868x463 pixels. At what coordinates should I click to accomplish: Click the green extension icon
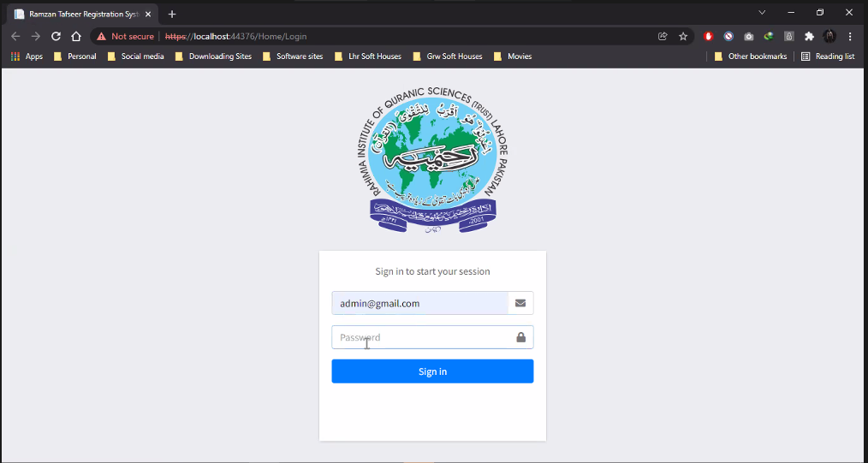click(x=769, y=37)
